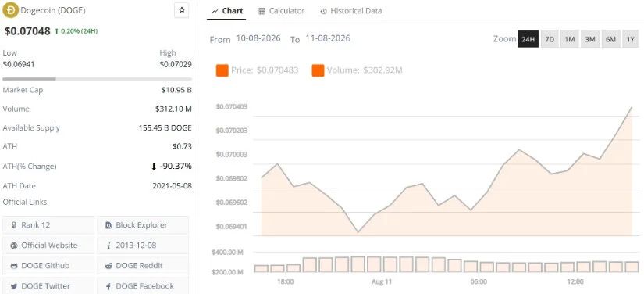The image size is (644, 294).
Task: Click the clock icon on Historical Data tab
Action: tap(324, 12)
